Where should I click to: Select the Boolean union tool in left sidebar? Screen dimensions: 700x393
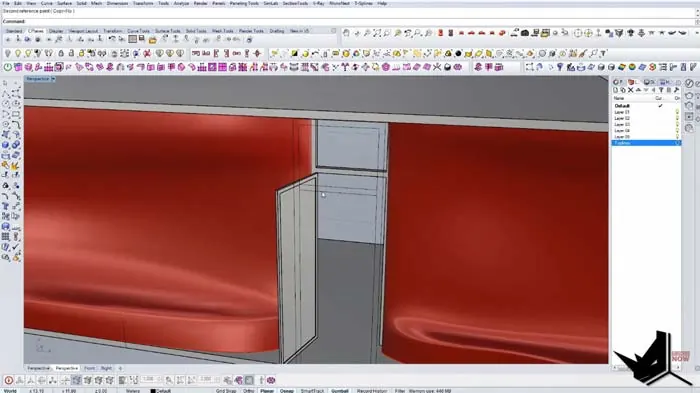[16, 145]
